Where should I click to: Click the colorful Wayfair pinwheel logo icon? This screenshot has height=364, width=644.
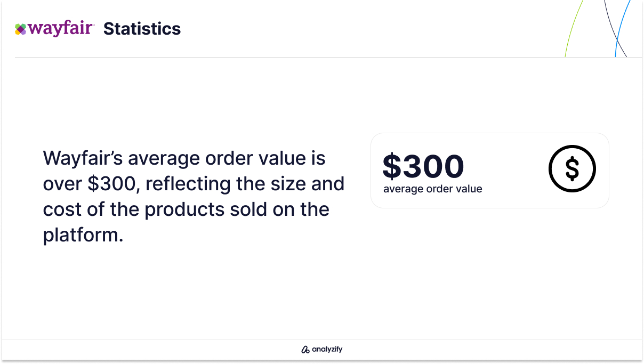pos(20,29)
